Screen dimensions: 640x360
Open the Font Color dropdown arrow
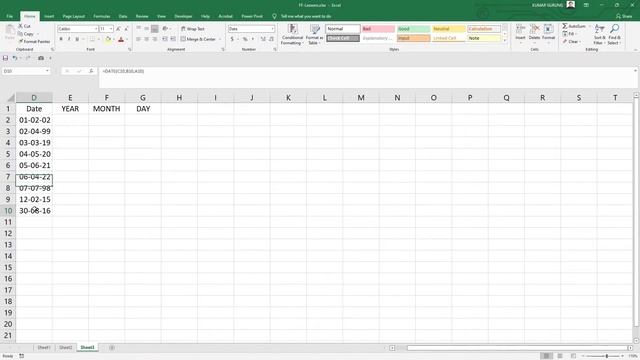pyautogui.click(x=127, y=39)
